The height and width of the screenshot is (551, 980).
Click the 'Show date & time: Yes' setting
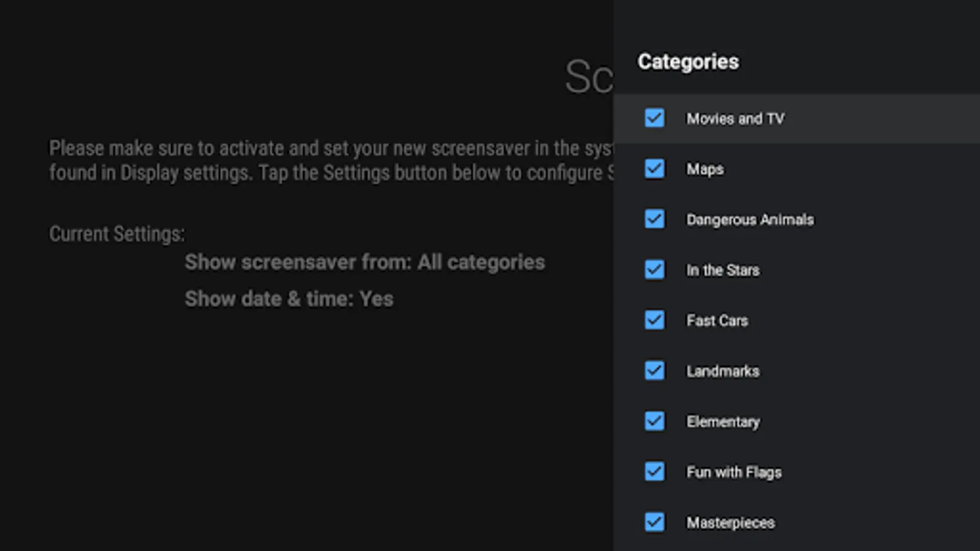click(x=289, y=299)
